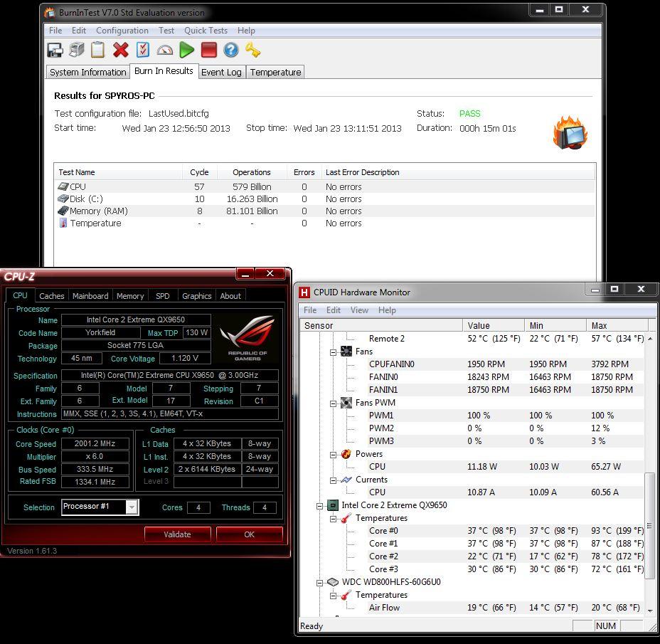
Task: Open the CPU-Z Mainboard tab
Action: coord(90,296)
